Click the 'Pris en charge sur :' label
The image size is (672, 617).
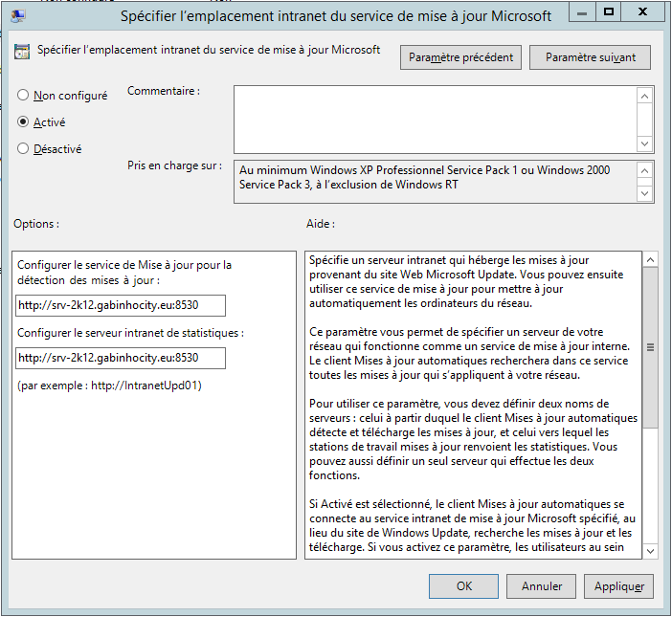174,165
